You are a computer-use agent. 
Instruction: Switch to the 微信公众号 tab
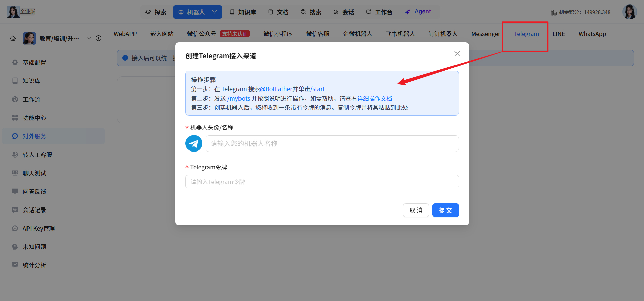[x=202, y=34]
